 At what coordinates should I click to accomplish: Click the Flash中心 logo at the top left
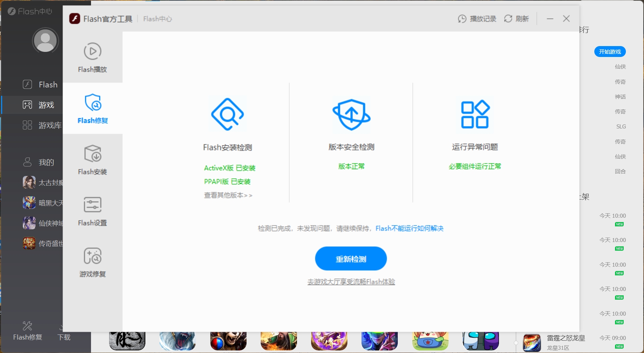pyautogui.click(x=30, y=11)
